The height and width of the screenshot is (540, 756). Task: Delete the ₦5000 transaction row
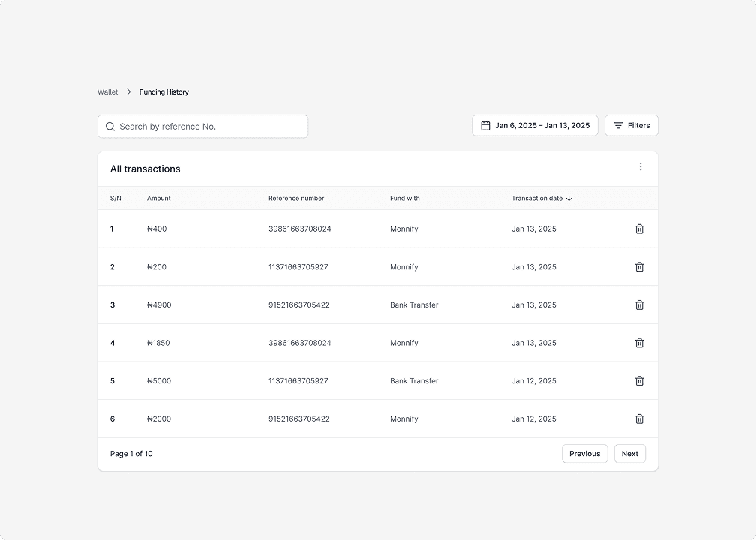[639, 381]
